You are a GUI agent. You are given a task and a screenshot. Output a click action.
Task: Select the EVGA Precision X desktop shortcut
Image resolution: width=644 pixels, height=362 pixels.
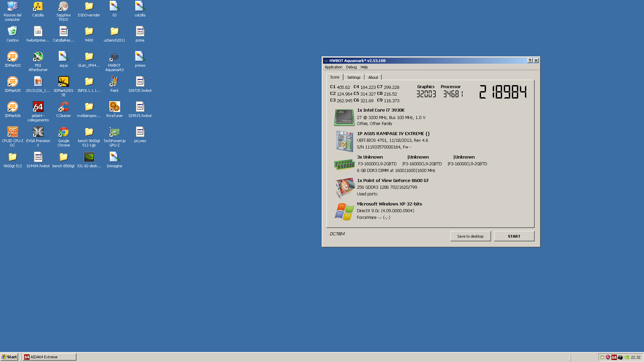[x=38, y=137]
